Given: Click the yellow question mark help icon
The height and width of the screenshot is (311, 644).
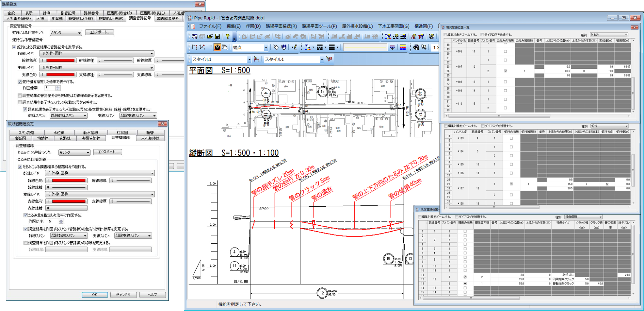Looking at the screenshot, I should (228, 36).
